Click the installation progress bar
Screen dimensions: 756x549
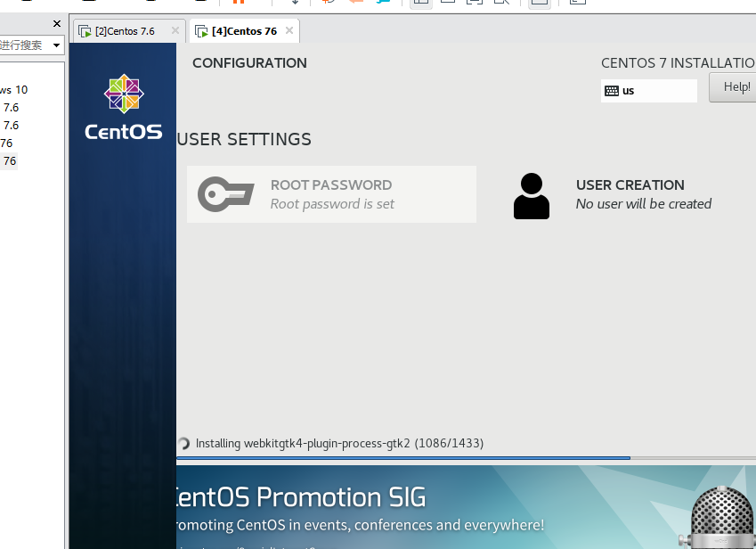click(x=466, y=458)
